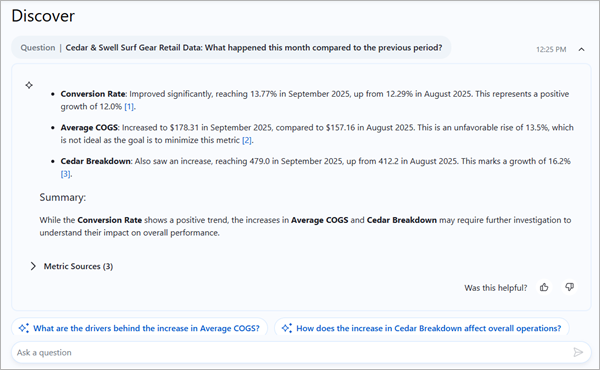Ask how Cedar Breakdown increase affects operations

[422, 328]
